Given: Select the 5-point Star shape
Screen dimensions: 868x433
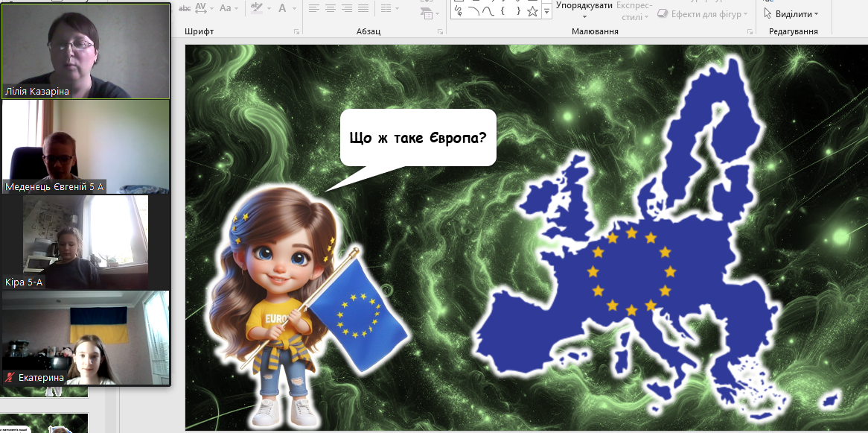Looking at the screenshot, I should point(532,10).
